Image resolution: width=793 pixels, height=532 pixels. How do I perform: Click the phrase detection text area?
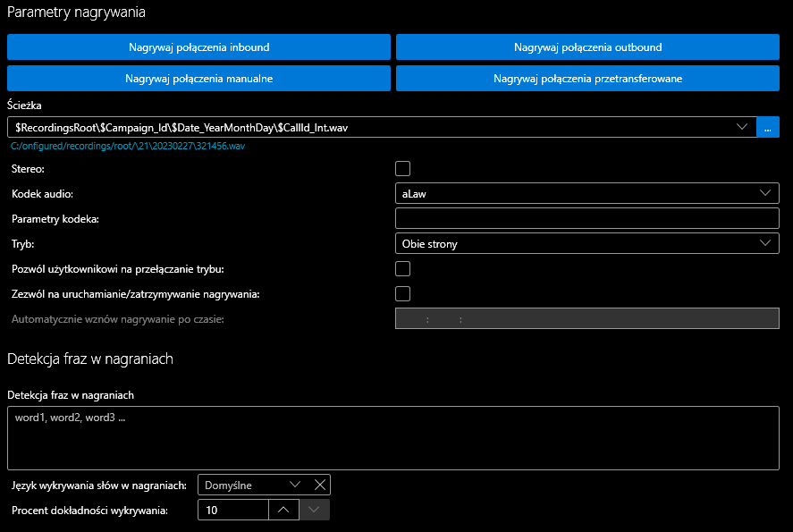(x=393, y=438)
